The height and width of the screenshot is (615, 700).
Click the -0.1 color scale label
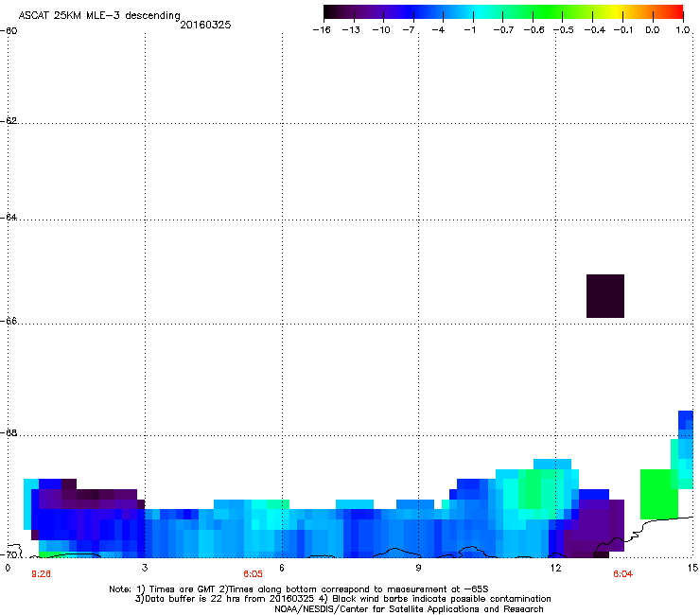[623, 30]
